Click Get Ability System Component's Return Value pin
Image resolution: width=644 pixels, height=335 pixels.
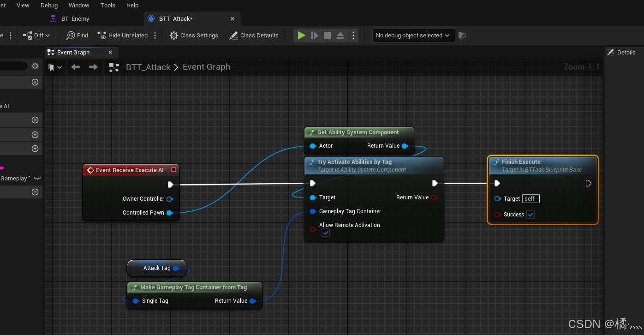(x=405, y=146)
